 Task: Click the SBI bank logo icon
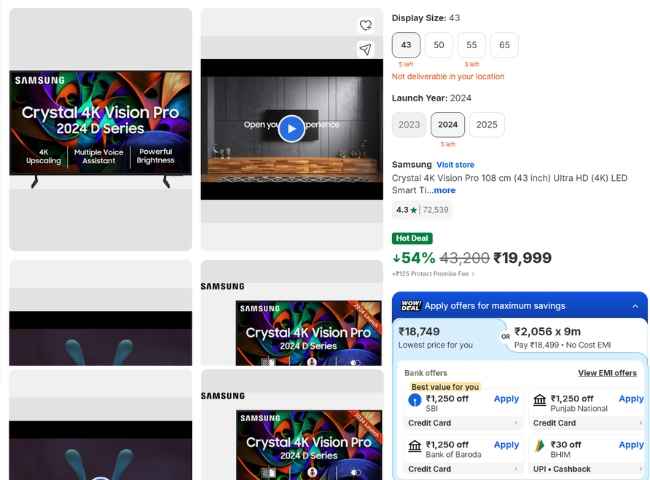pyautogui.click(x=415, y=400)
